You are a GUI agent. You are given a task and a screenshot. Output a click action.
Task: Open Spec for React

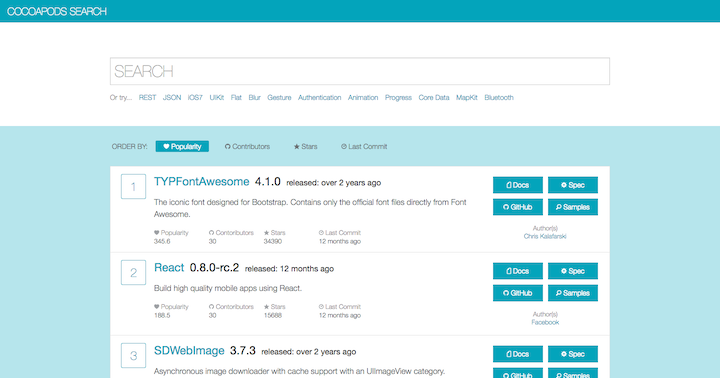tap(573, 271)
